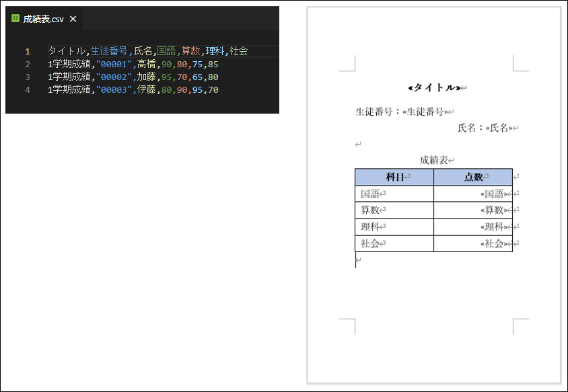Click the タイトル header in CSV line 1

[x=67, y=51]
